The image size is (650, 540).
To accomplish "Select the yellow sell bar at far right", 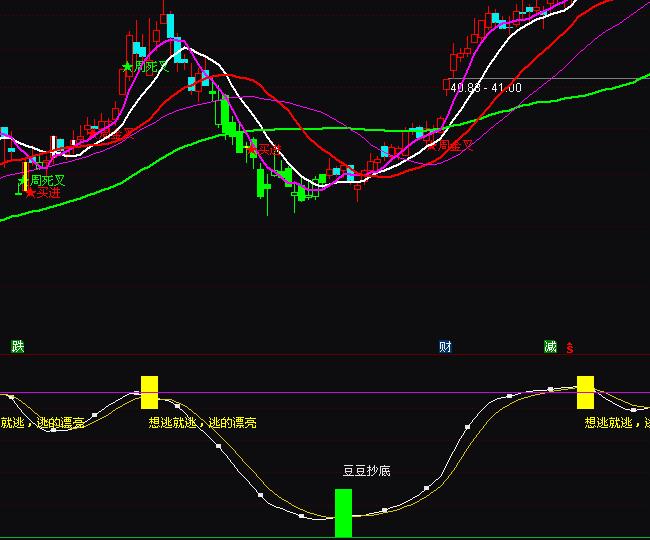I will (585, 392).
